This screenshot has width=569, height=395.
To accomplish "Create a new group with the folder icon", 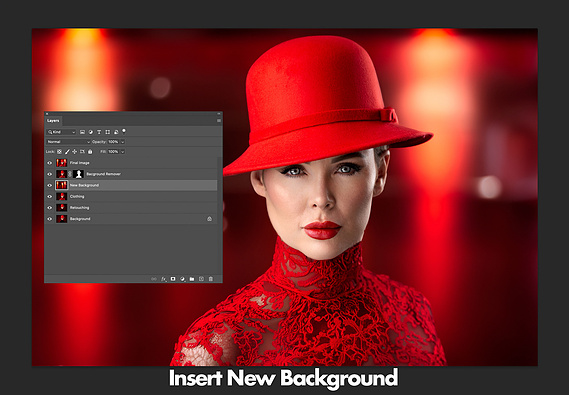I will point(192,279).
